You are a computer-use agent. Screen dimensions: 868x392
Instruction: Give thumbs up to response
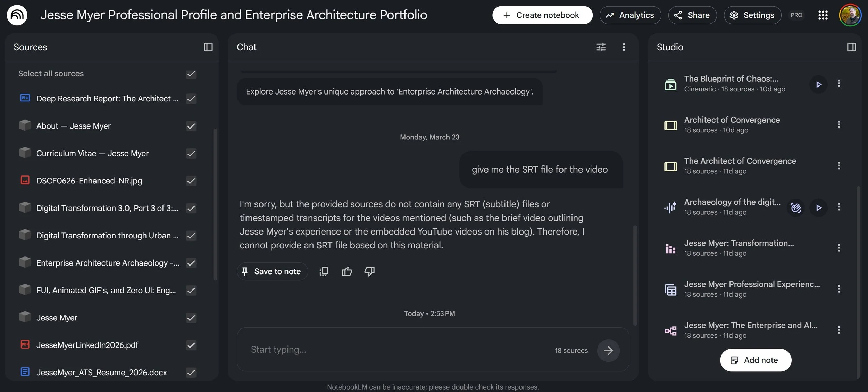coord(347,271)
